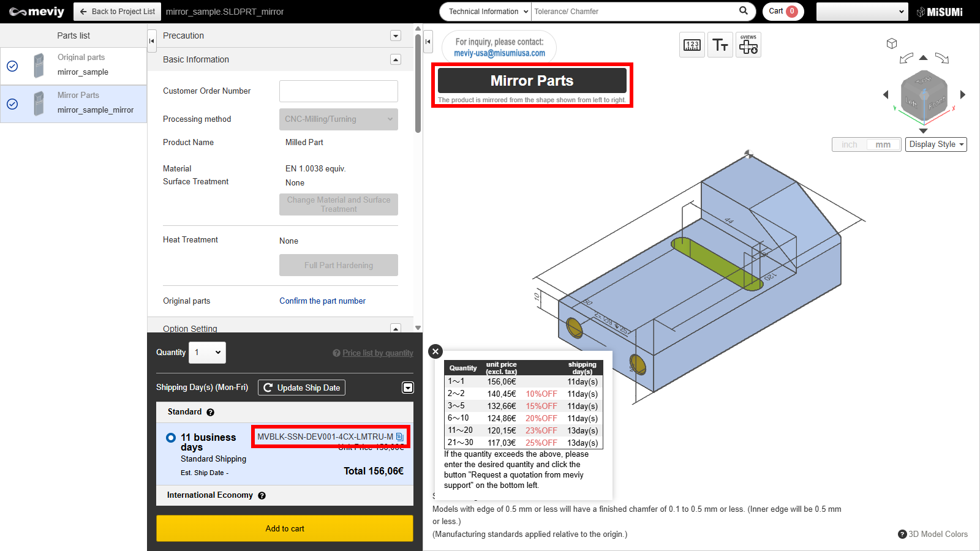Open the Technical Information search category menu
The image size is (980, 551).
(485, 11)
